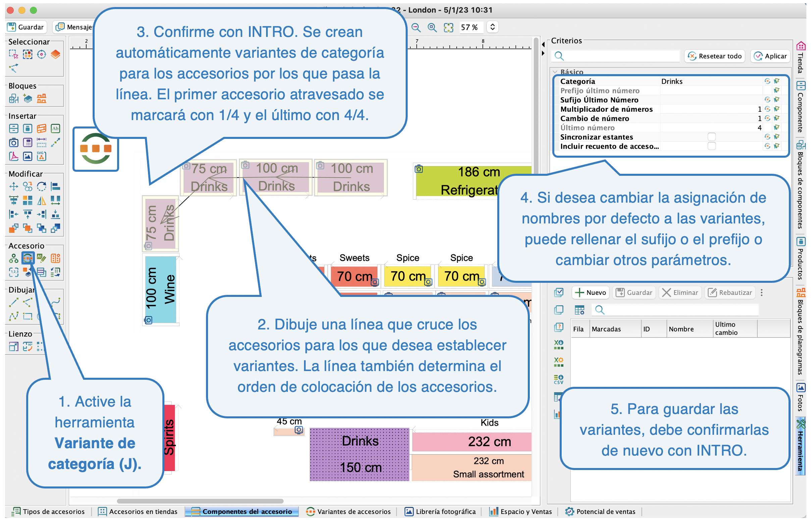Image resolution: width=812 pixels, height=520 pixels.
Task: Click the Resetear todo button
Action: (715, 56)
